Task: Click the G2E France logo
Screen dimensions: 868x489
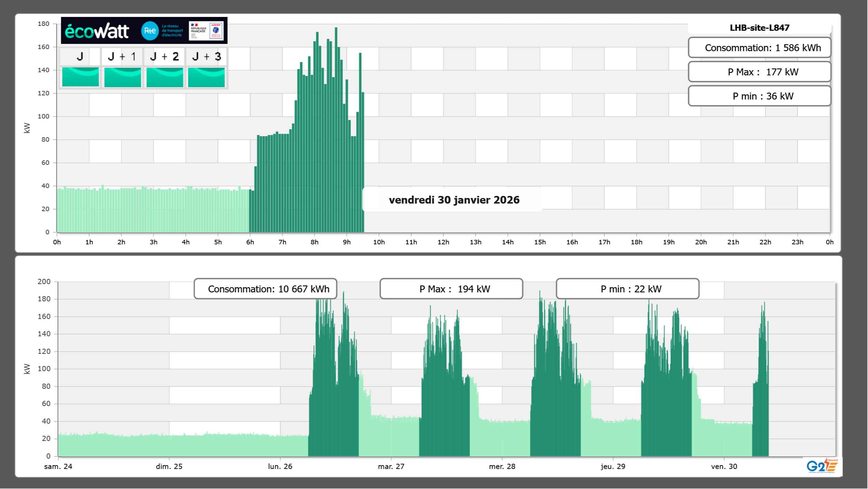Action: coord(822,466)
